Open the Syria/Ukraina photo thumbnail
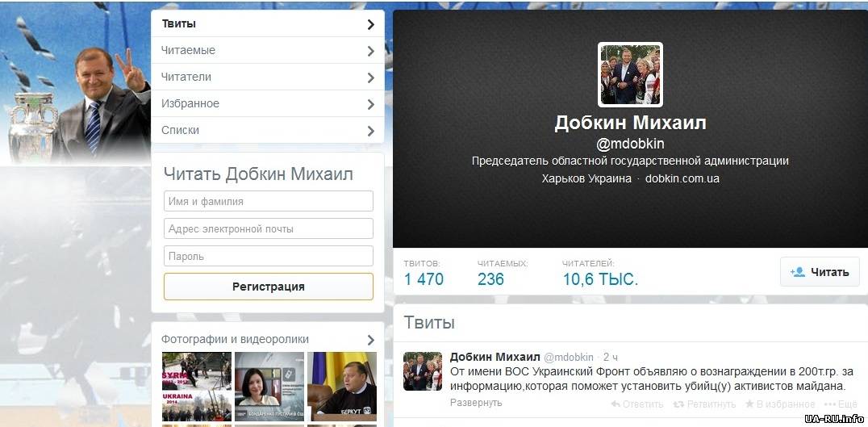This screenshot has height=427, width=868. click(x=196, y=386)
